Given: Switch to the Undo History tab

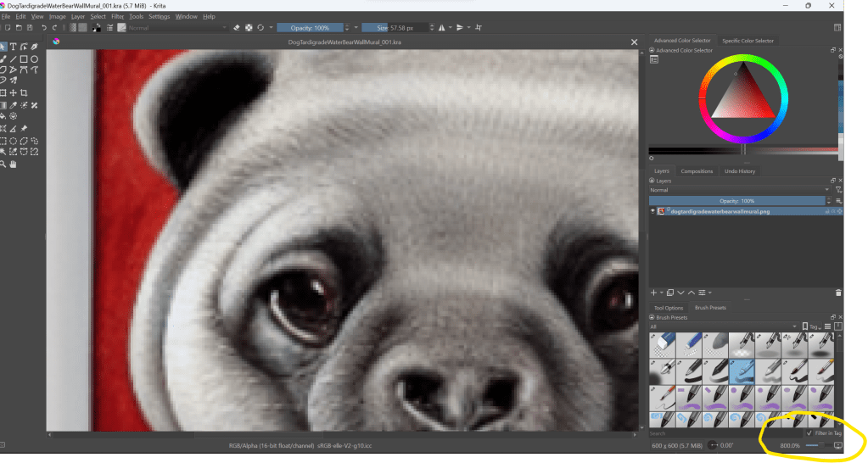Looking at the screenshot, I should click(x=740, y=171).
